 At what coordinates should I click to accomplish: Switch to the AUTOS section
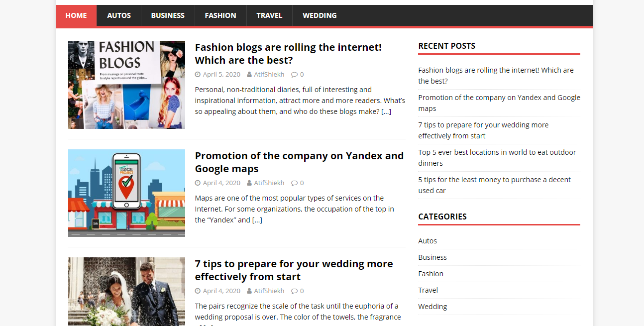[x=118, y=15]
